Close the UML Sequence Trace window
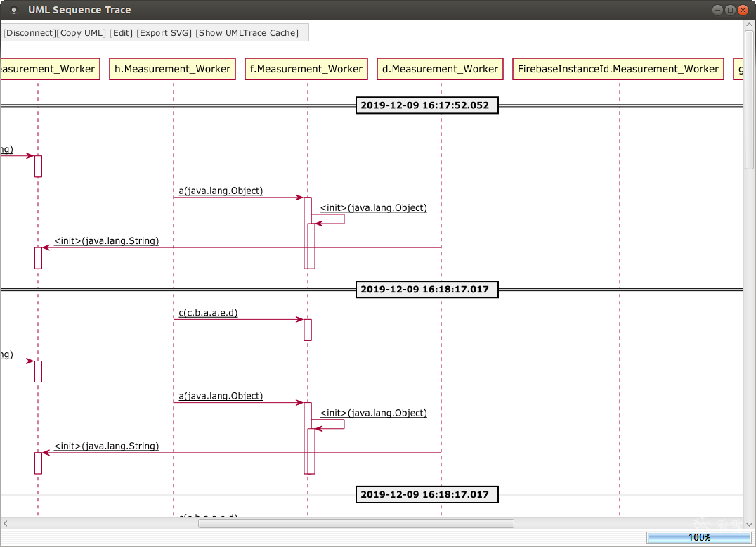The image size is (756, 547). [x=743, y=10]
